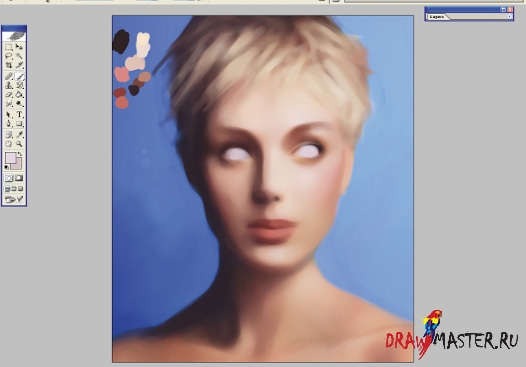Select the Notes tool
Viewport: 526px width, 367px height.
(9, 135)
